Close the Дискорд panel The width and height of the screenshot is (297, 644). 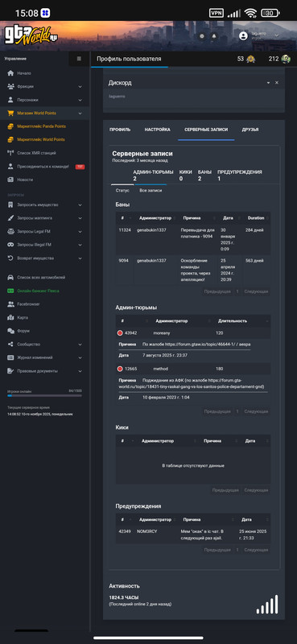click(276, 83)
